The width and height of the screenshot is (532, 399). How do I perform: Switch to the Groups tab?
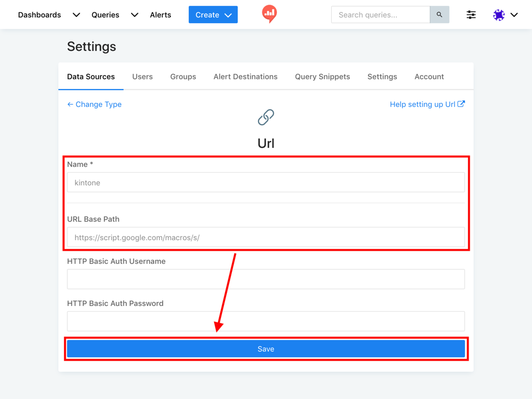[x=183, y=77]
